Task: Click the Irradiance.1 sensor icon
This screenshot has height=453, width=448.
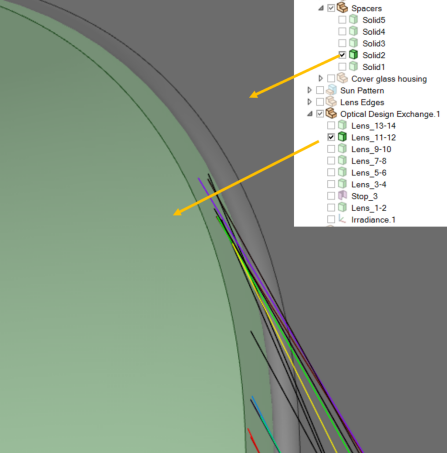Action: tap(342, 219)
